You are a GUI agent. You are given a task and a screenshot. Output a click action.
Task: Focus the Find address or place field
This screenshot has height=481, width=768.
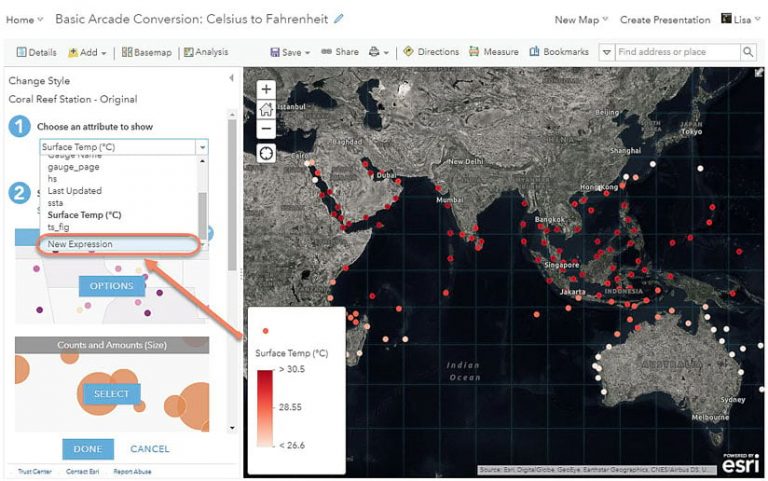[x=677, y=52]
